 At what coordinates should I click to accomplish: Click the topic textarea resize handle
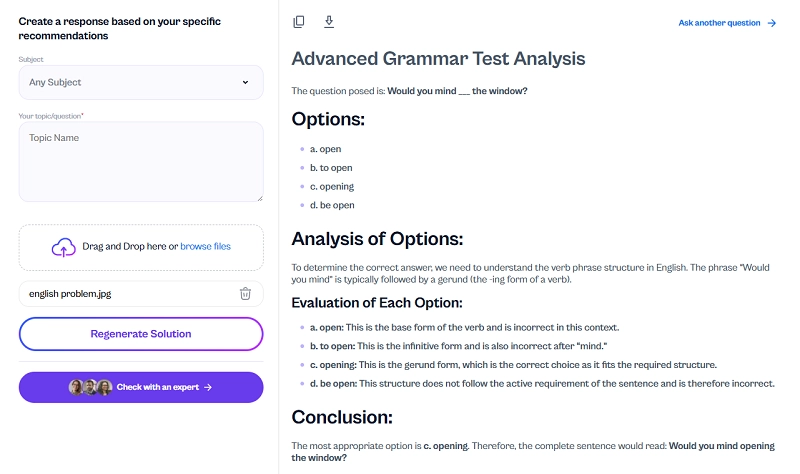click(259, 197)
